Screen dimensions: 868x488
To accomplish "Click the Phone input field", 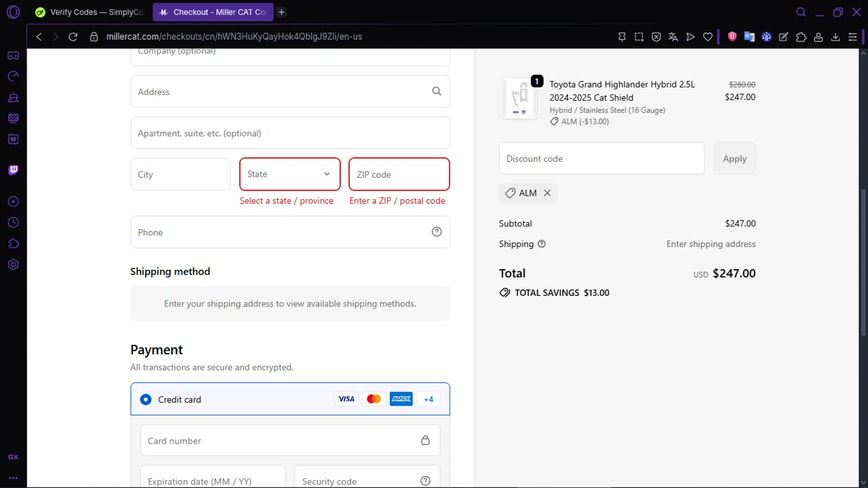I will [x=290, y=232].
